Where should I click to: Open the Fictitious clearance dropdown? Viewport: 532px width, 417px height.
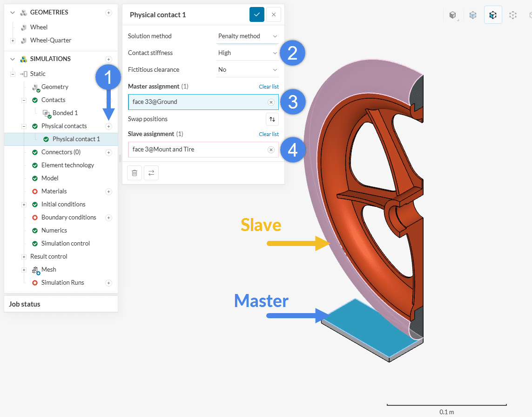[x=248, y=70]
